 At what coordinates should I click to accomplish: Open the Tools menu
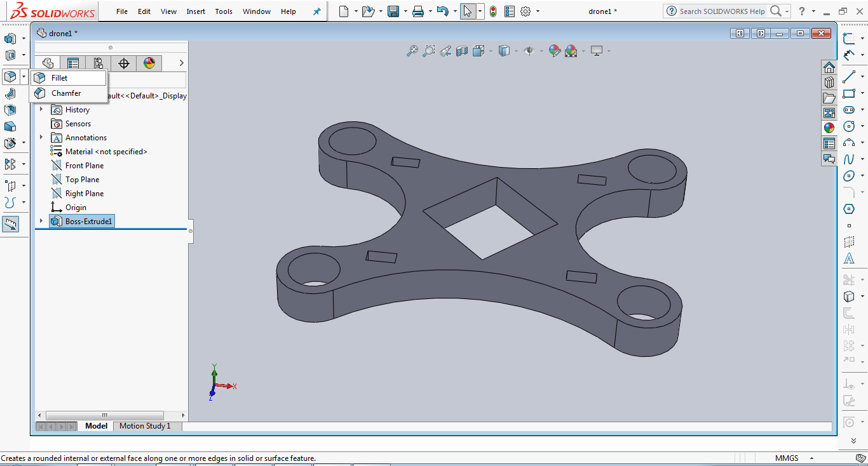(x=224, y=11)
